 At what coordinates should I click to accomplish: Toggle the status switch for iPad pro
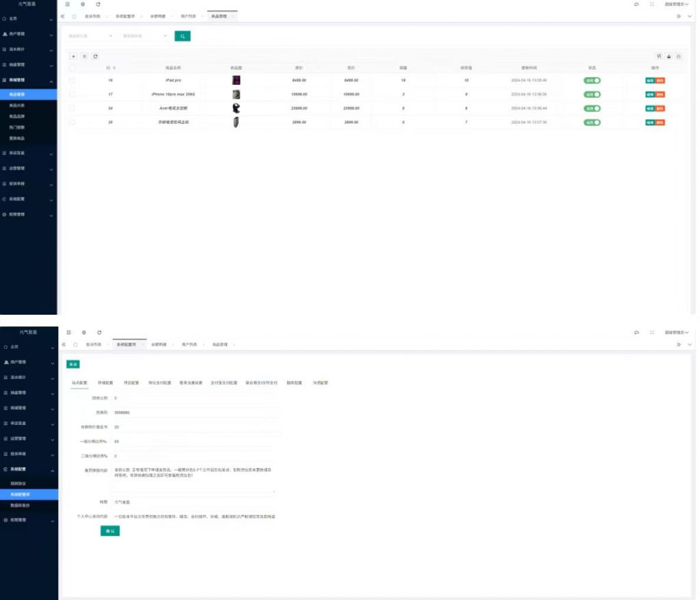coord(592,80)
